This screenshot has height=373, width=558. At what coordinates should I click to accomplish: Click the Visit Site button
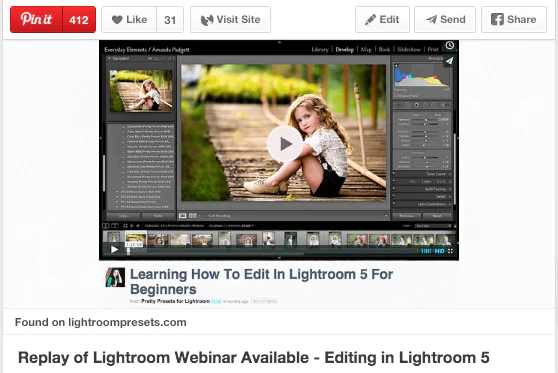230,19
